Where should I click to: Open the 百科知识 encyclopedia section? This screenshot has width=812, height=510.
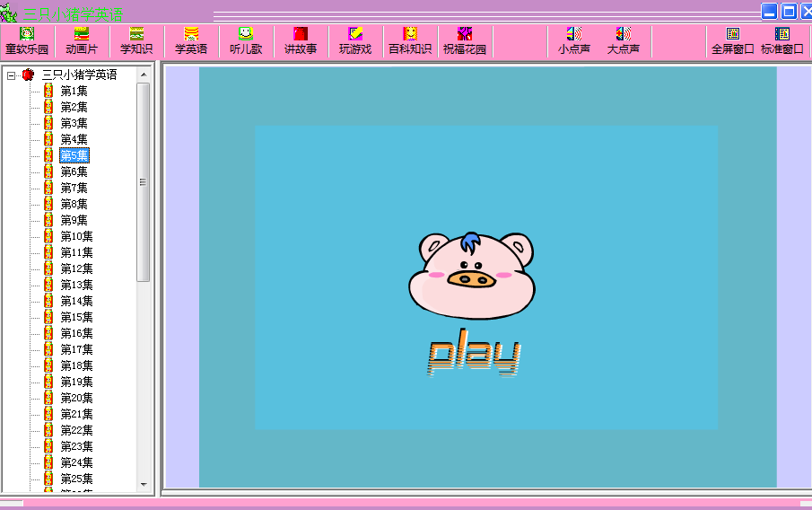pos(410,41)
